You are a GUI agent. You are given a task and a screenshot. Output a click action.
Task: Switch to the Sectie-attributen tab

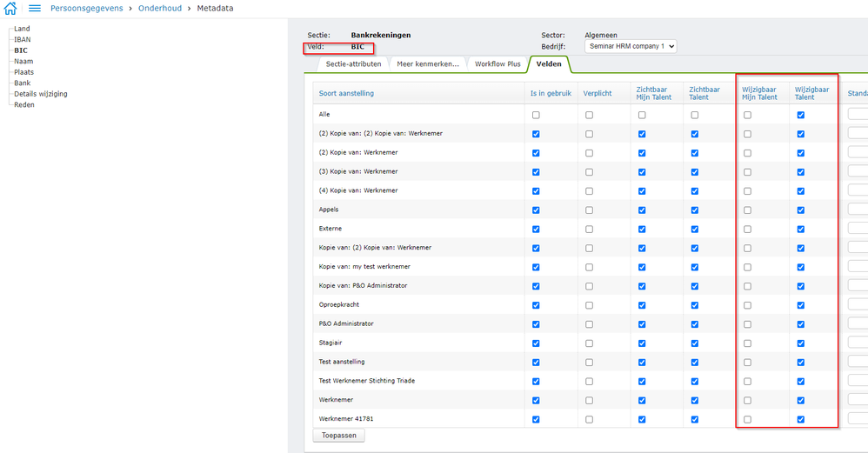pyautogui.click(x=353, y=64)
